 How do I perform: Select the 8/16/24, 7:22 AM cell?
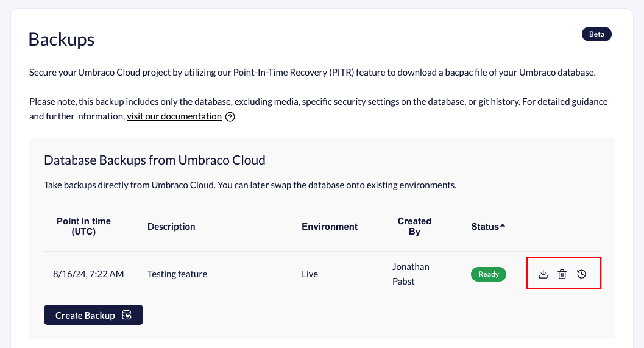88,274
